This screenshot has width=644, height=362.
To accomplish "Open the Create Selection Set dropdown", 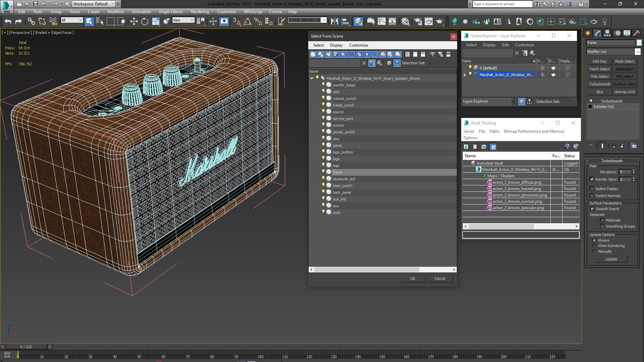I will [x=324, y=20].
